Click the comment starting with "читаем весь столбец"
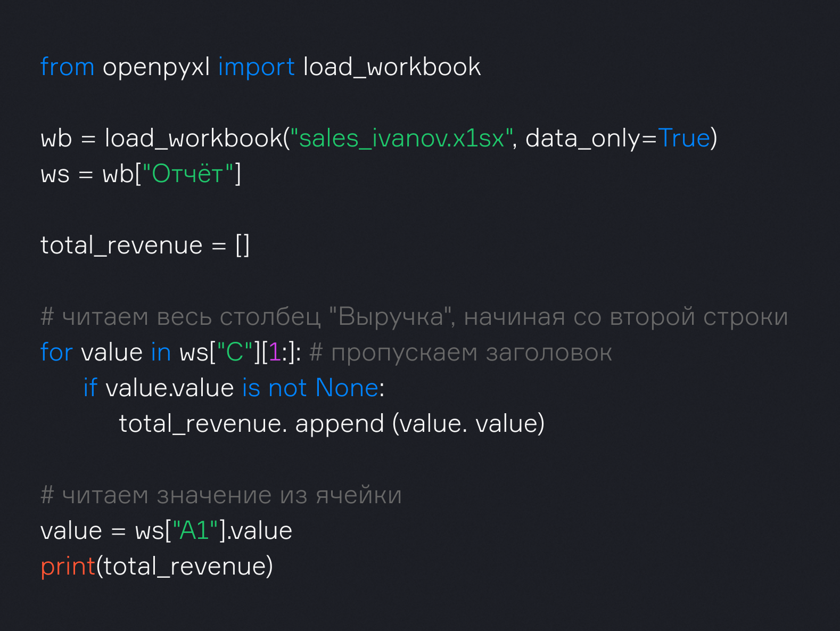The image size is (840, 631). (414, 317)
